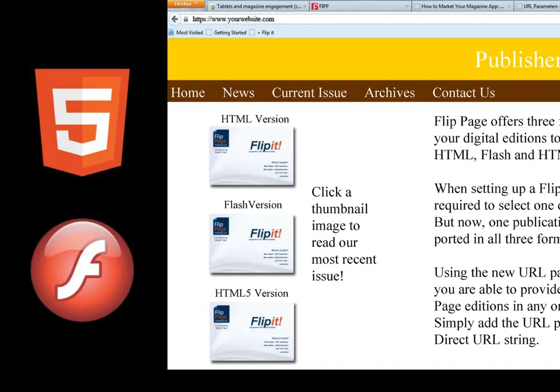Open the Current Issue nav link
The image size is (560, 392).
[x=309, y=93]
